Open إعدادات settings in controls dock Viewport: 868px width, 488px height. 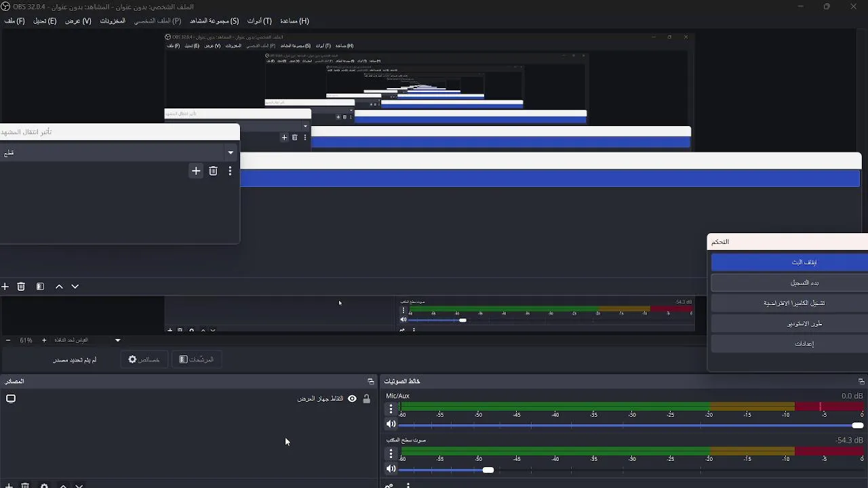789,344
